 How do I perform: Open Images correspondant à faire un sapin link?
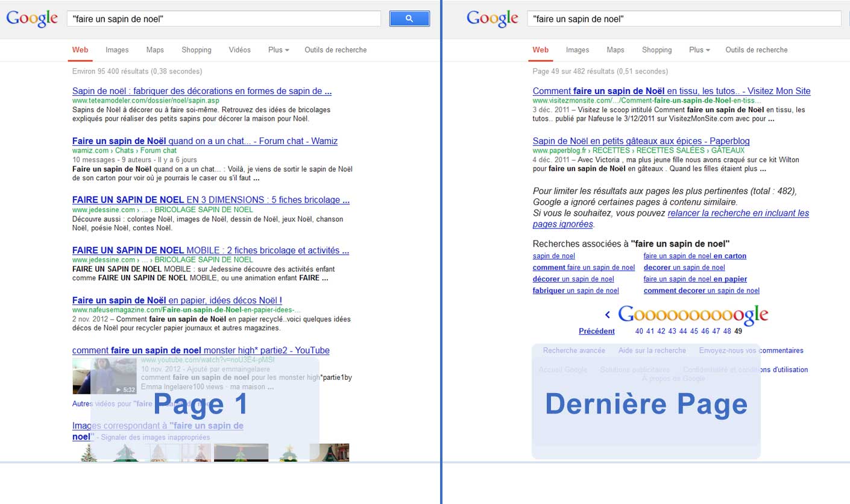click(158, 430)
